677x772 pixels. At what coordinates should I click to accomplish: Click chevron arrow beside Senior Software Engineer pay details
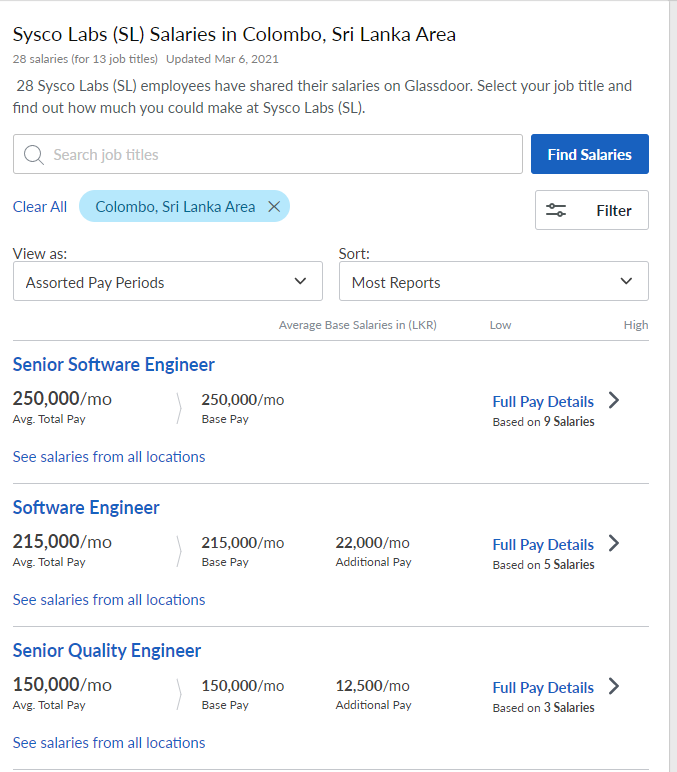613,400
